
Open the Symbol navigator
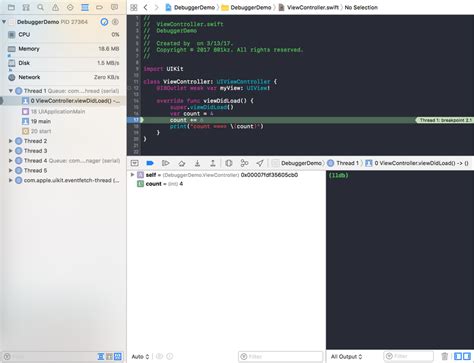(x=26, y=7)
